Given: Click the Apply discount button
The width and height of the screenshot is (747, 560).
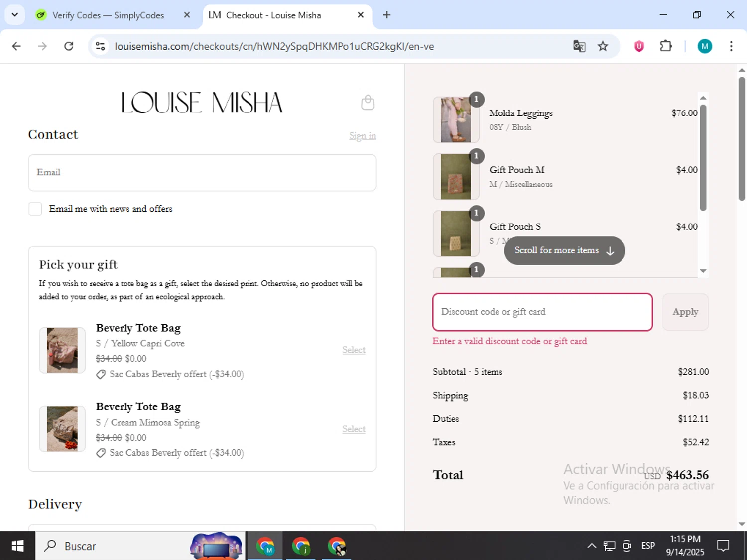Looking at the screenshot, I should [x=685, y=312].
